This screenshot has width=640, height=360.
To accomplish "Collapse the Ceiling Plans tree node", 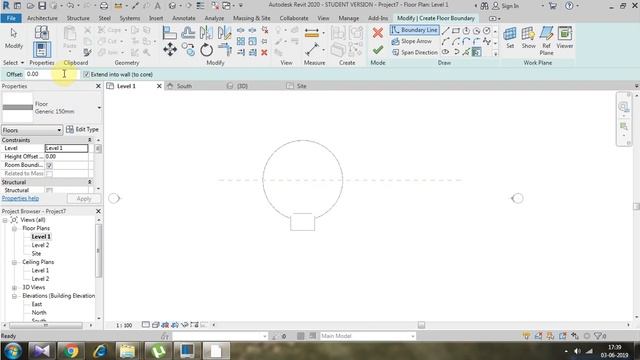I will tap(14, 262).
